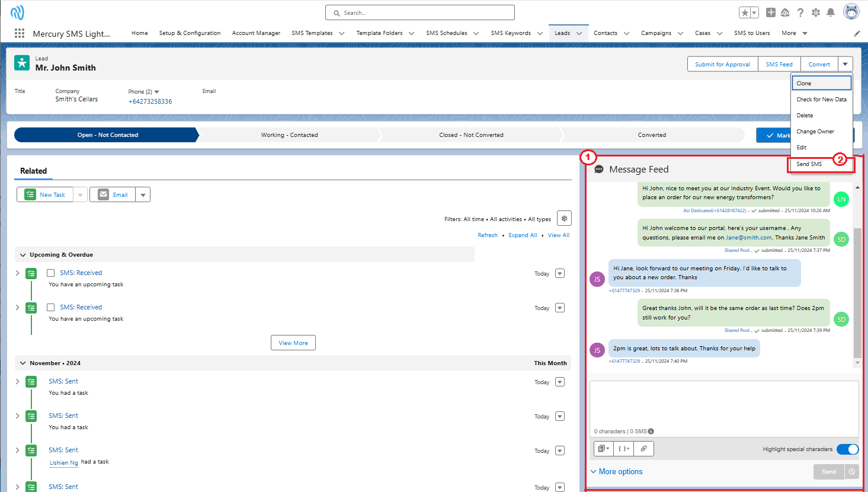868x492 pixels.
Task: Click the SMS Feed button
Action: coord(779,64)
